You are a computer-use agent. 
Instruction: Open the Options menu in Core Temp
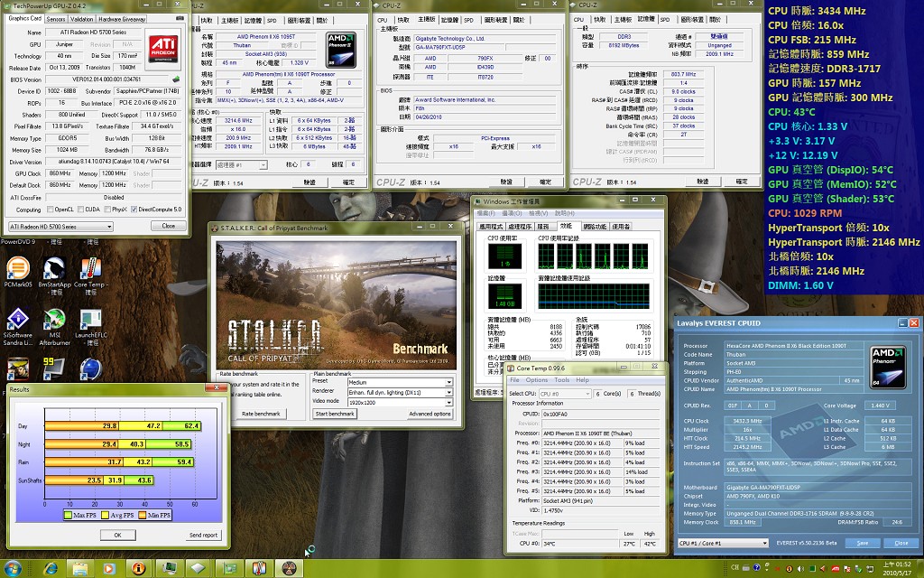click(536, 380)
